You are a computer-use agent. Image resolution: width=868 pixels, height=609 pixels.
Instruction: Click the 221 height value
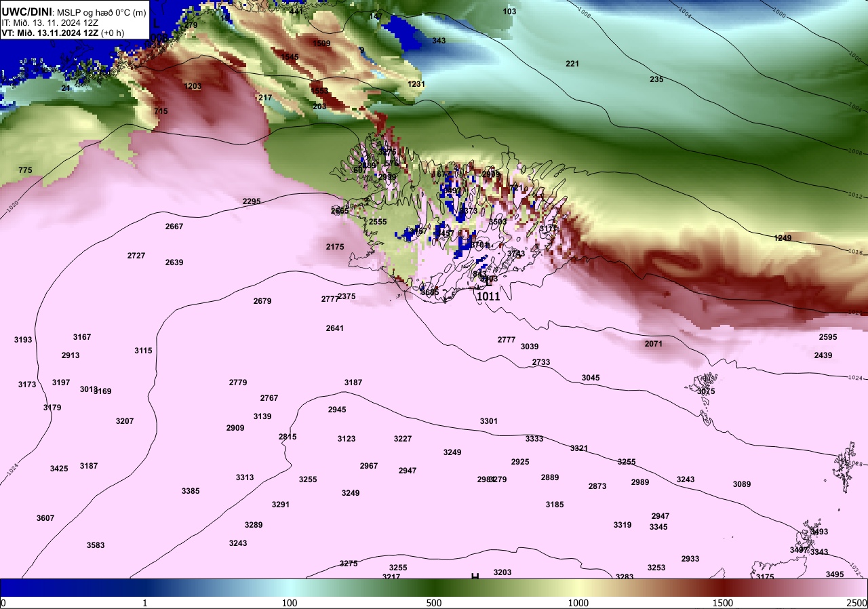[x=572, y=64]
